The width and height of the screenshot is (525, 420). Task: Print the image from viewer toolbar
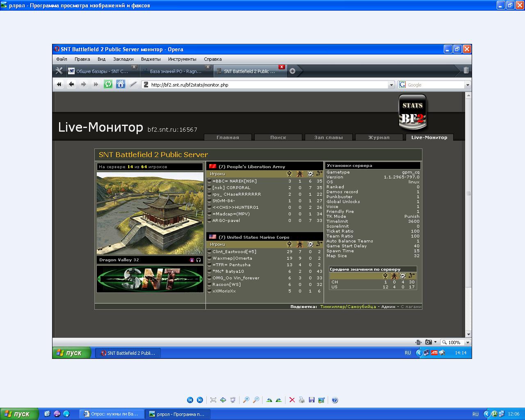[x=302, y=400]
